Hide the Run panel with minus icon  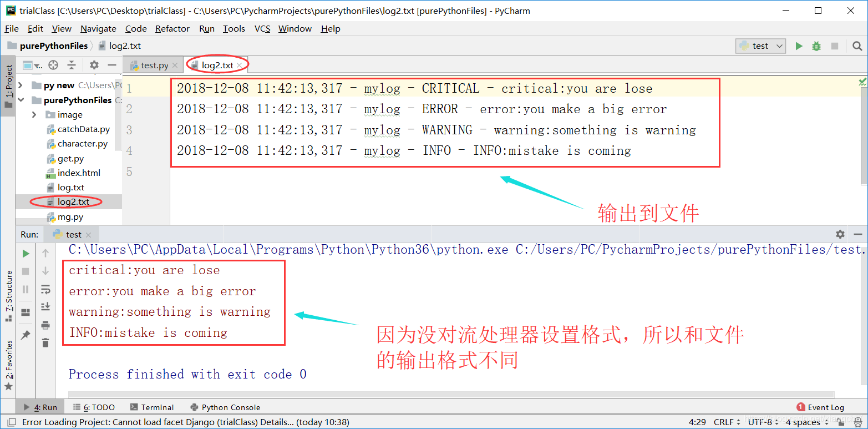click(x=857, y=234)
